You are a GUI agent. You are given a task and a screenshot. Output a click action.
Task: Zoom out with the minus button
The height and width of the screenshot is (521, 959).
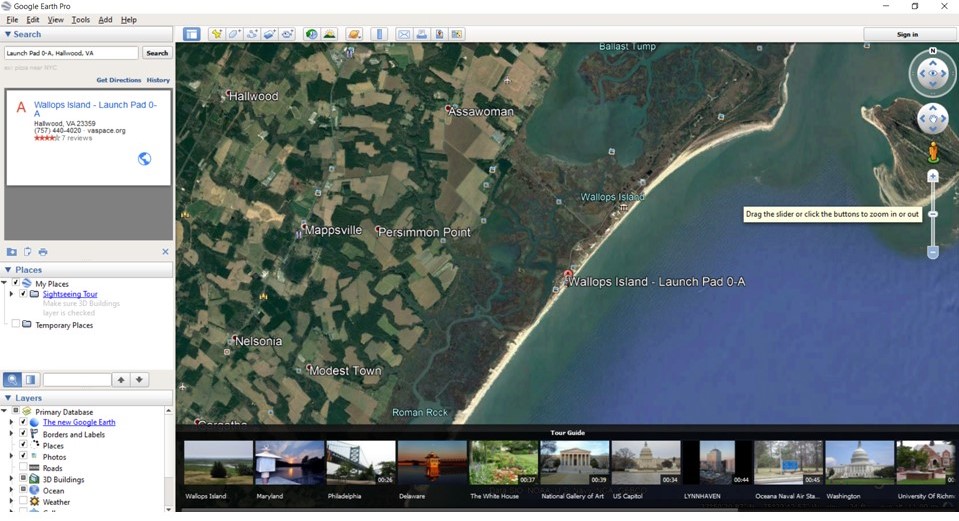pyautogui.click(x=933, y=252)
